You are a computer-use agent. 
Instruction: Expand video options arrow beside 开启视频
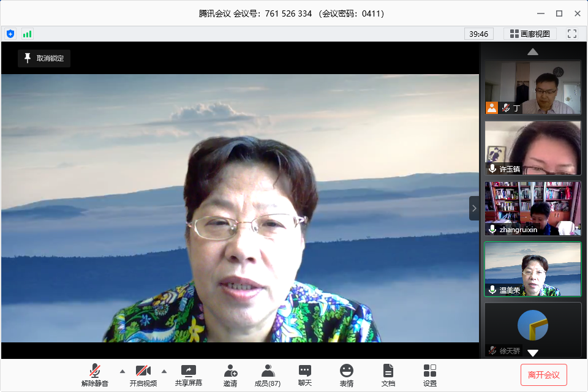[x=164, y=371]
